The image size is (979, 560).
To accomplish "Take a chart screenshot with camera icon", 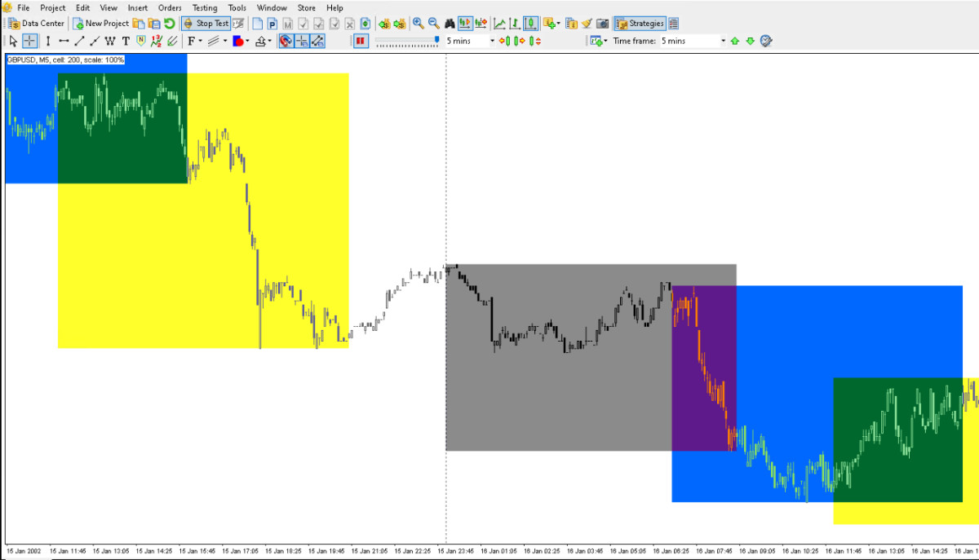I will (602, 24).
